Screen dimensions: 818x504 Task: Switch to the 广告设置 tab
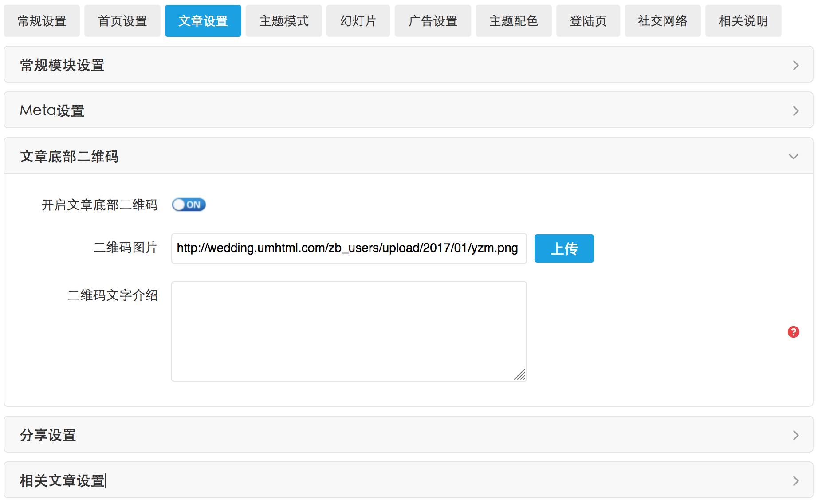coord(433,21)
